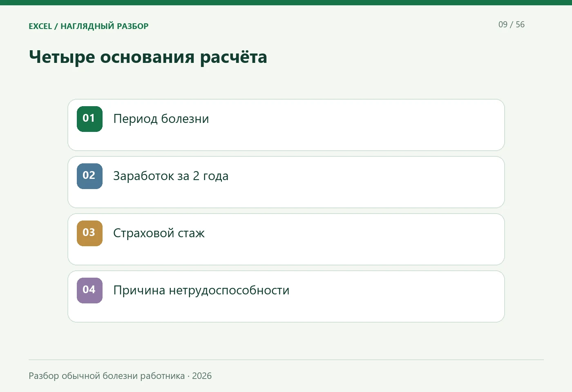572x392 pixels.
Task: Select the text 'Причина нетрудоспособности'
Action: [201, 290]
